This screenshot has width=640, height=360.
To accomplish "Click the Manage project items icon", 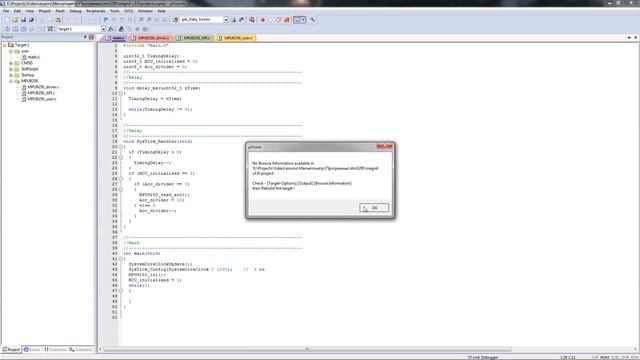I will [x=121, y=29].
